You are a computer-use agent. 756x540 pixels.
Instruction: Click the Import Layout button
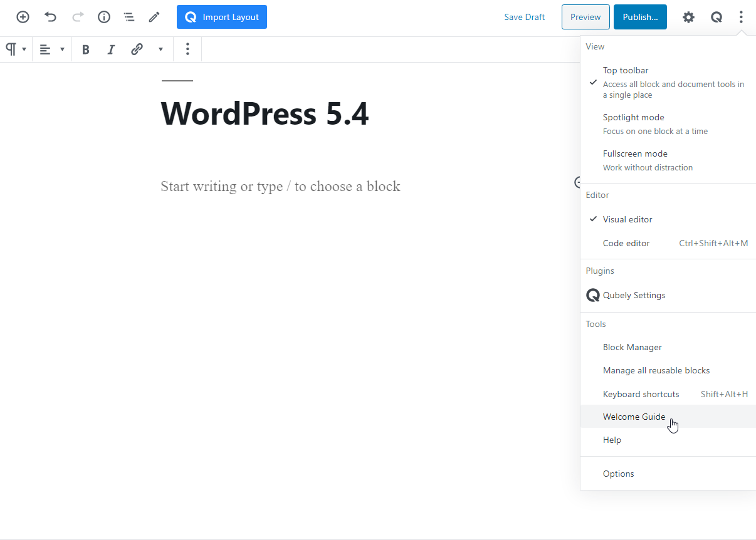point(222,17)
